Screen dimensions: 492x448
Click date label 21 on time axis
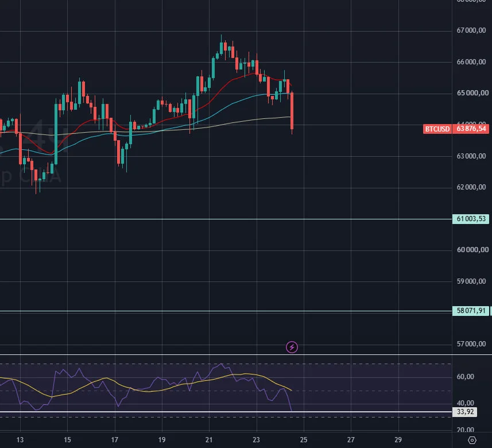[209, 440]
